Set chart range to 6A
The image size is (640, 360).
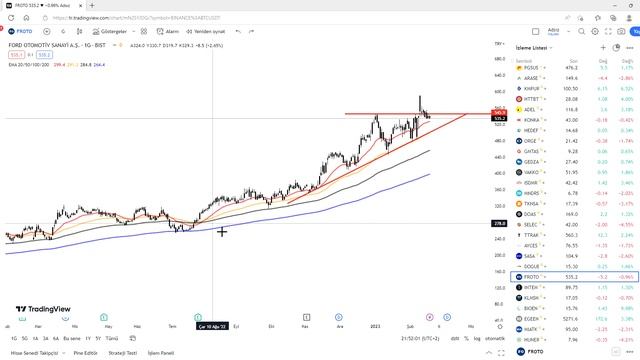(56, 338)
